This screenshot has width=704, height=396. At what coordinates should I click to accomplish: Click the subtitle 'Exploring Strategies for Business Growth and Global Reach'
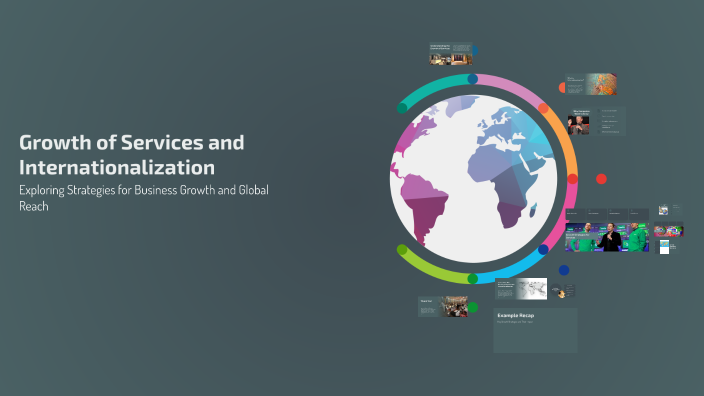coord(144,198)
